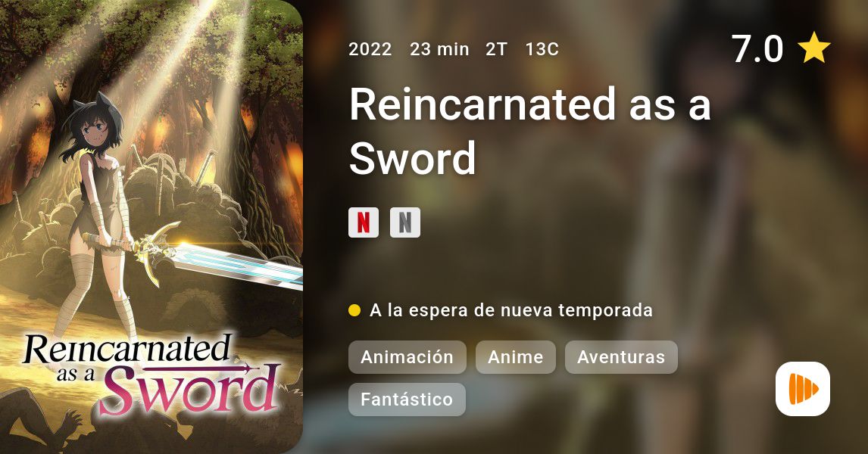Select the Animación genre tag
Screen dimensions: 868x454
pos(407,357)
